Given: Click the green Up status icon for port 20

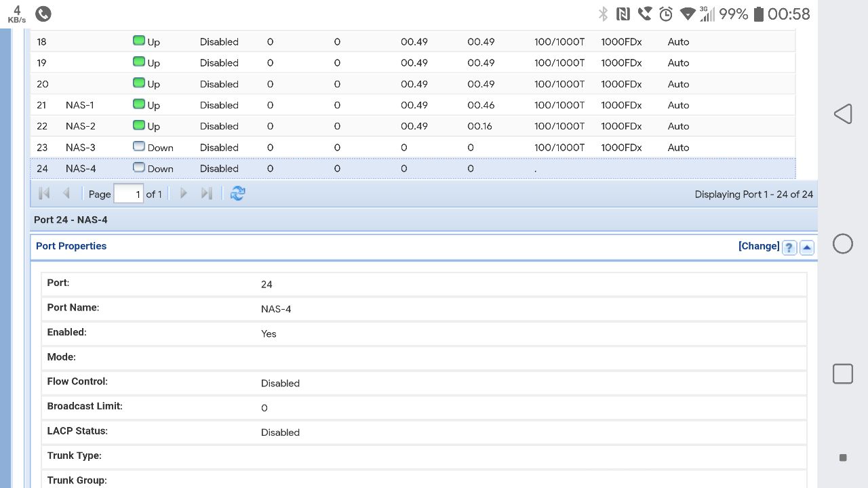Looking at the screenshot, I should [139, 83].
